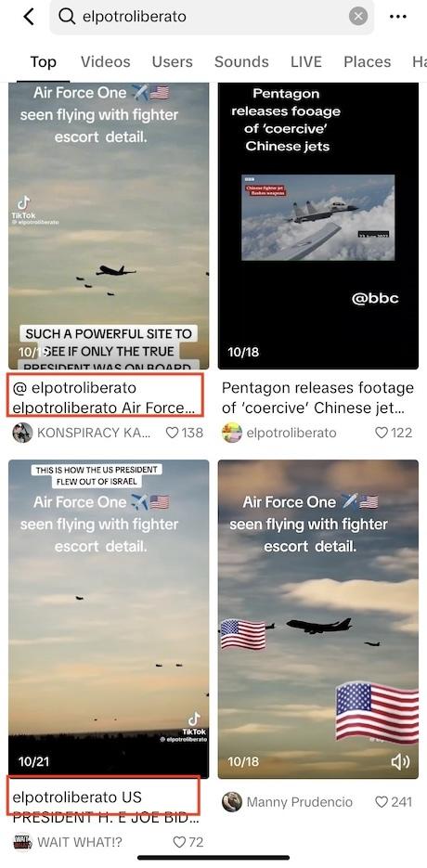427x868 pixels.
Task: Like the Pentagon Chinese jets video
Action: [x=382, y=433]
